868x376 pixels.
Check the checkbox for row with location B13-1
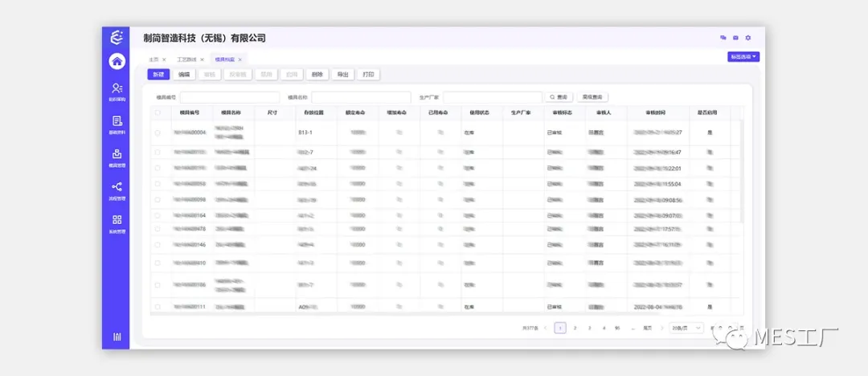click(x=158, y=133)
